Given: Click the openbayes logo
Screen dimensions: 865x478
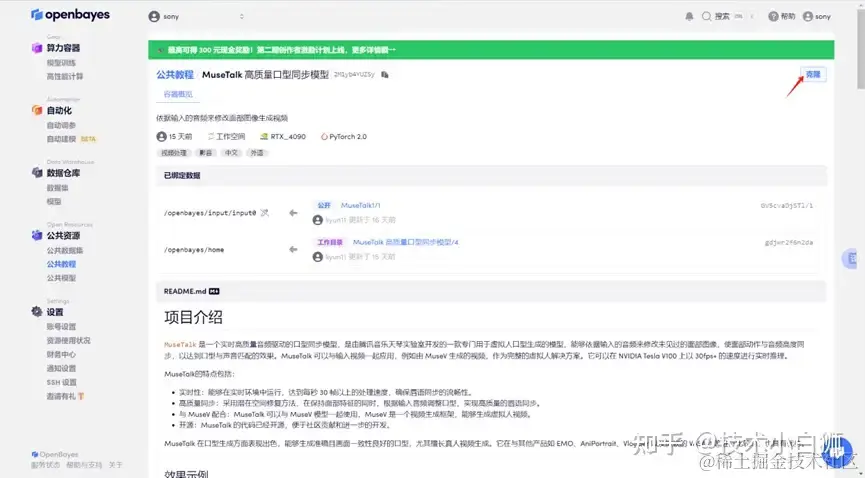Looking at the screenshot, I should point(70,14).
